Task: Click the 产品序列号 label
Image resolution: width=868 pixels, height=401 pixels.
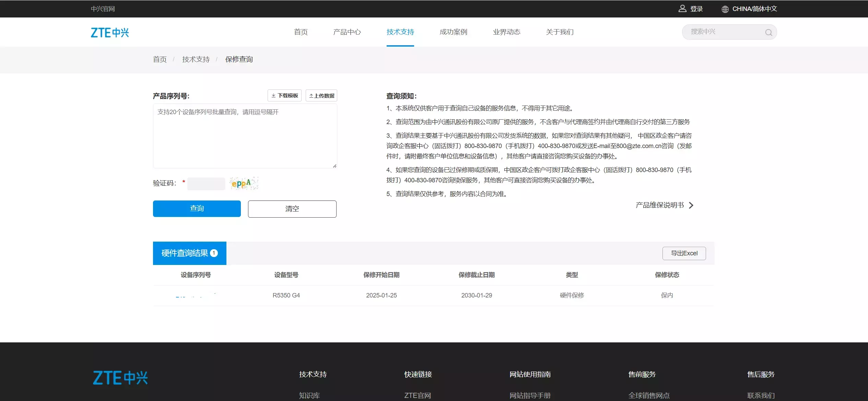Action: (x=171, y=96)
